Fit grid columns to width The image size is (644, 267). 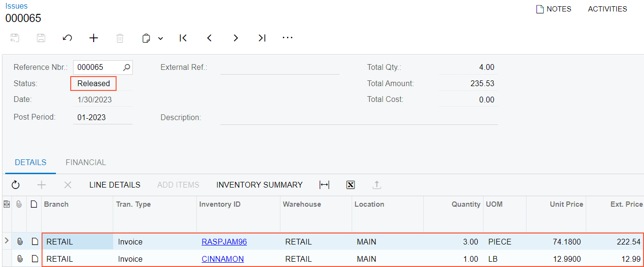pyautogui.click(x=324, y=185)
